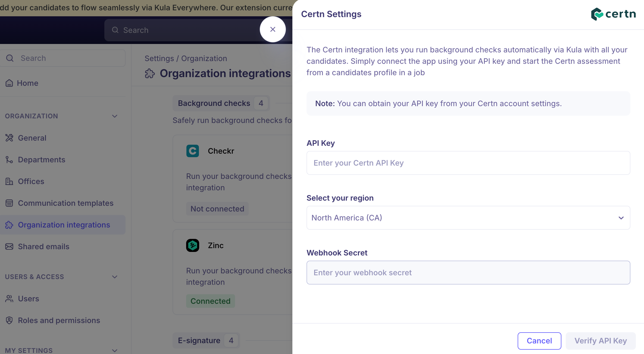Click the Checkr logo icon
This screenshot has height=354, width=644.
193,151
